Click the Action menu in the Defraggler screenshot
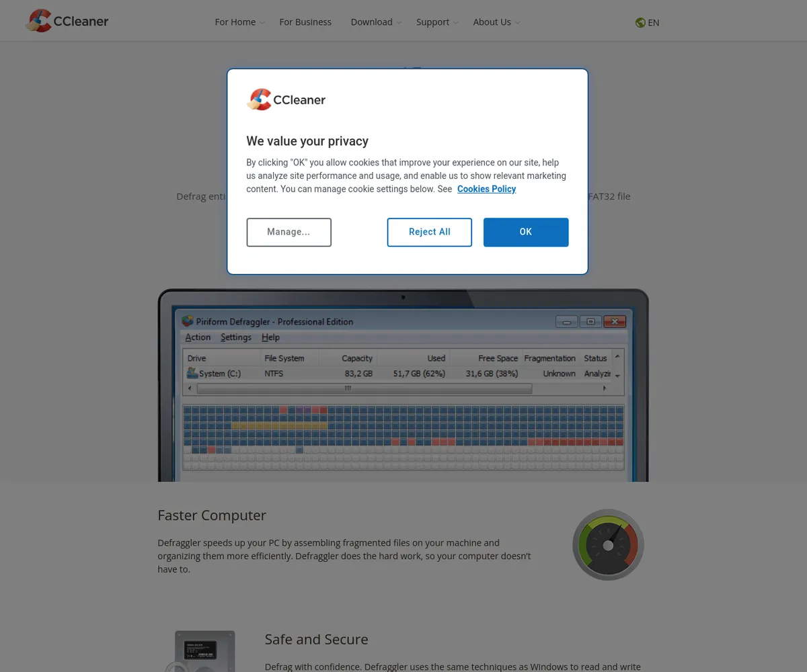The height and width of the screenshot is (672, 807). pyautogui.click(x=198, y=337)
